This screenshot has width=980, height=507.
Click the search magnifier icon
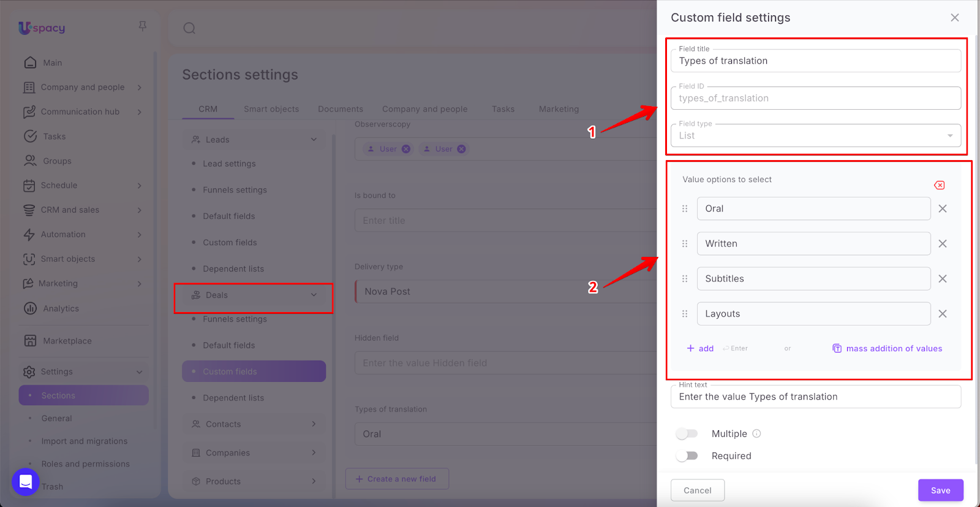point(189,28)
